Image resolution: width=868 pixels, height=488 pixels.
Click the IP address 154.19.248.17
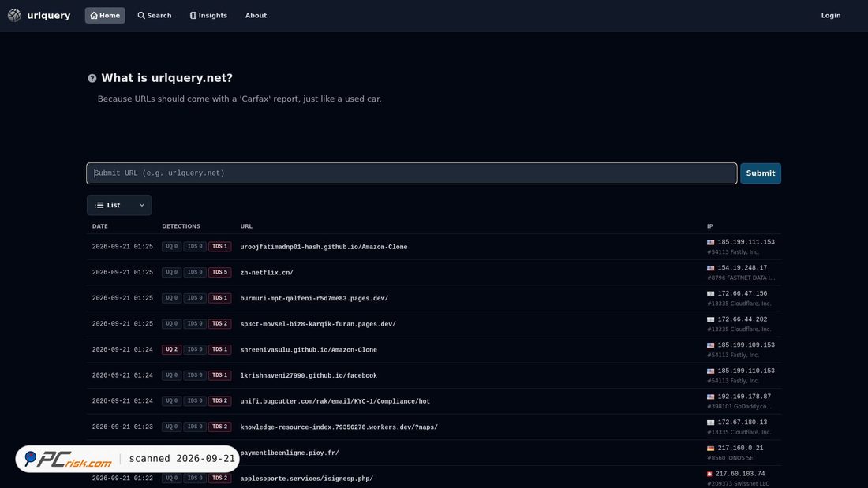point(742,268)
